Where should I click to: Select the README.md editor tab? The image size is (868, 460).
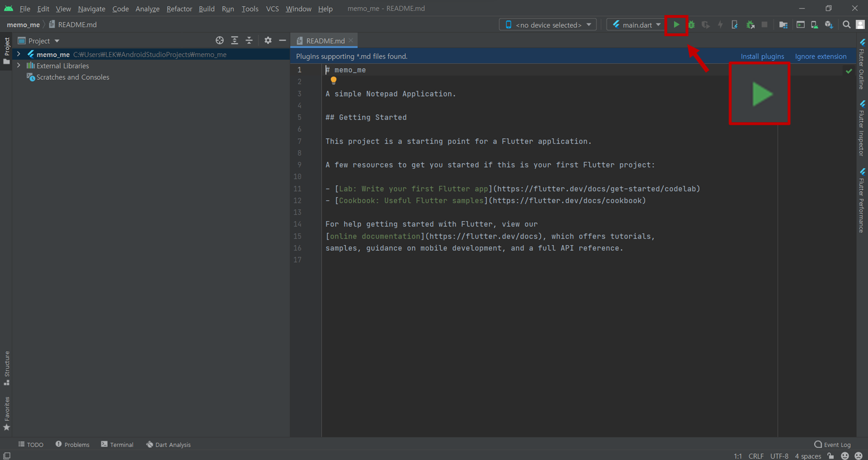point(325,41)
